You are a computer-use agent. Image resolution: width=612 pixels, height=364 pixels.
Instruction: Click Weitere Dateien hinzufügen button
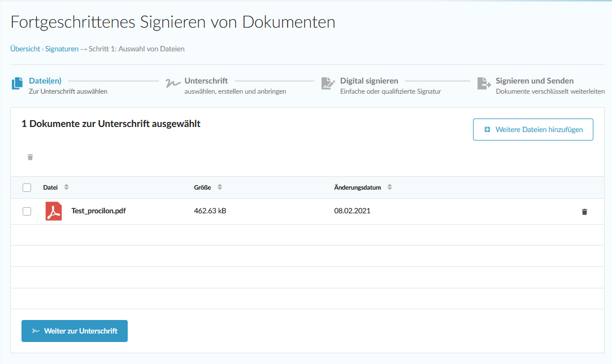coord(532,130)
